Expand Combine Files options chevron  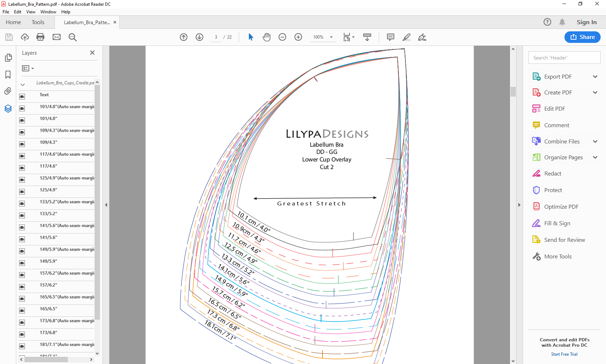pyautogui.click(x=595, y=141)
